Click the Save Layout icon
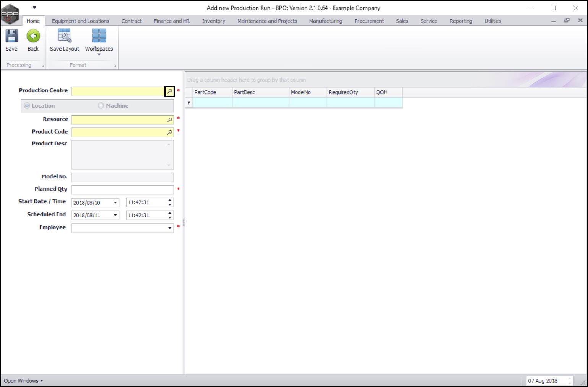Screen dimensions: 588x387 click(65, 36)
